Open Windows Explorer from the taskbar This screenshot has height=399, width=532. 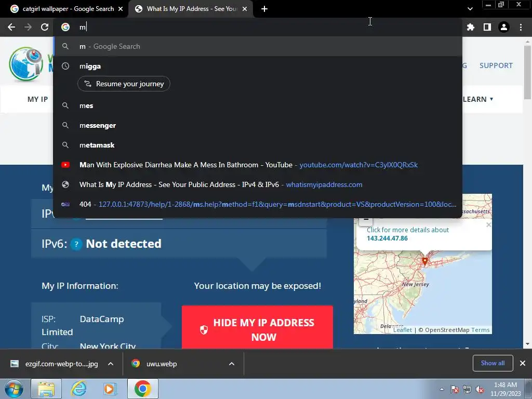click(x=46, y=389)
